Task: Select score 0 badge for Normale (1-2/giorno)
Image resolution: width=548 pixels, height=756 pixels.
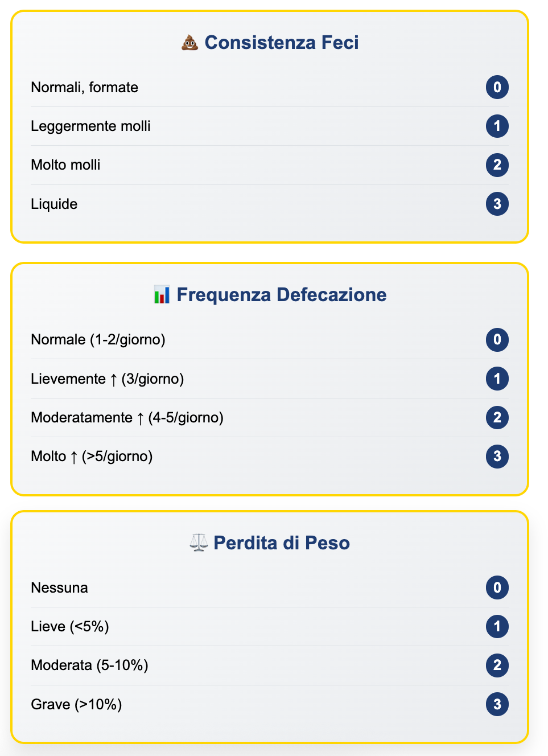Action: (497, 340)
